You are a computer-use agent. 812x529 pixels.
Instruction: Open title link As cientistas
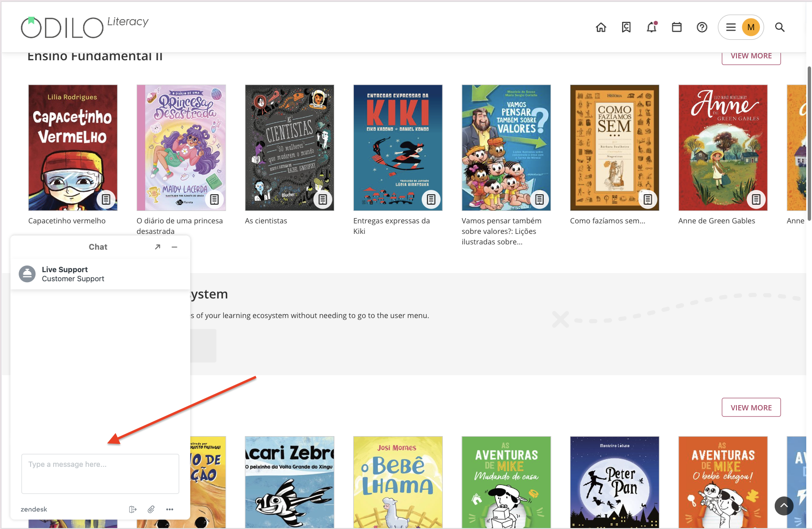266,221
